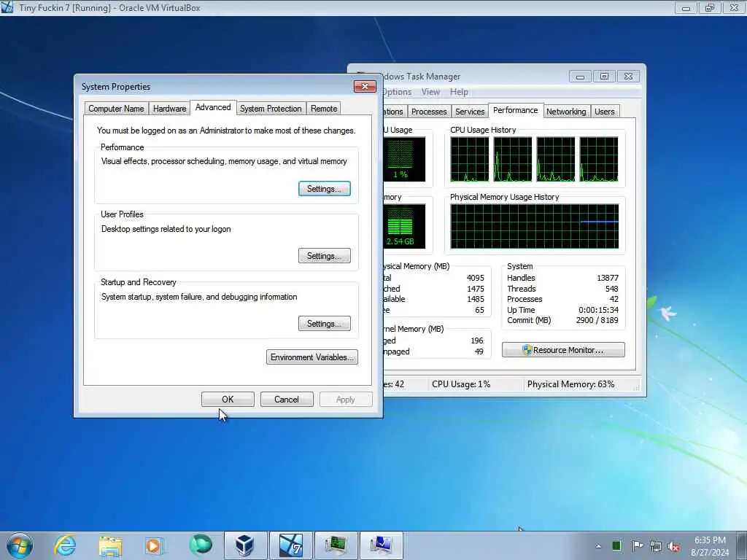
Task: Open the Windows Start menu orb
Action: click(x=20, y=545)
